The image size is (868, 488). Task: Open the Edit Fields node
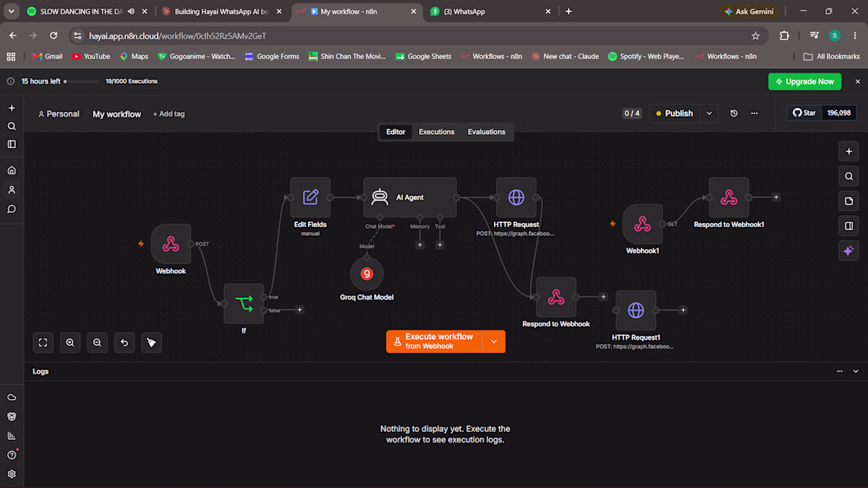pyautogui.click(x=310, y=198)
